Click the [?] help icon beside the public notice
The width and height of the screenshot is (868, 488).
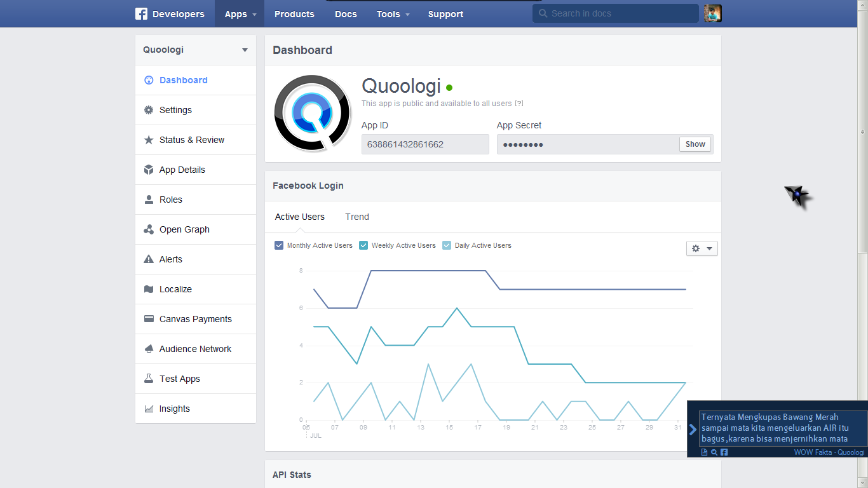pyautogui.click(x=519, y=104)
